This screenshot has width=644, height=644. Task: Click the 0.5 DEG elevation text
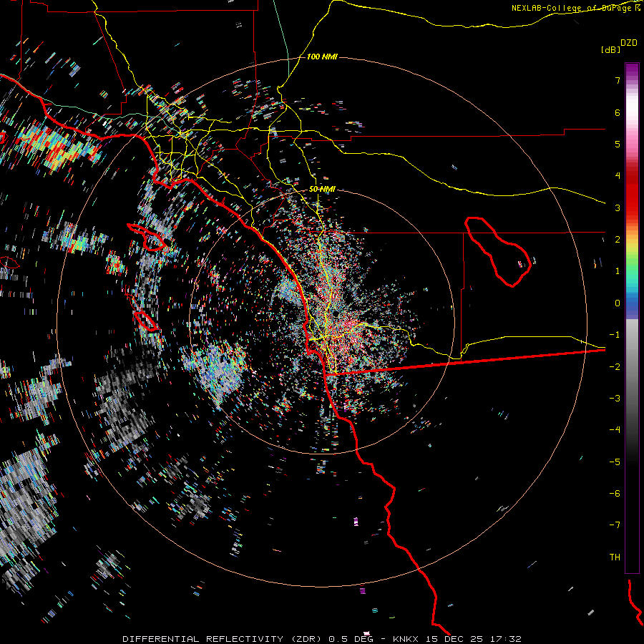click(351, 639)
